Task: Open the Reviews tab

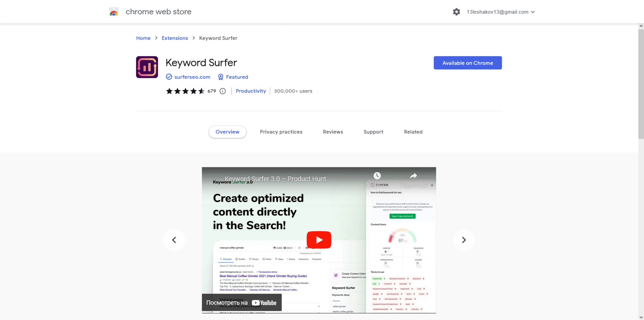Action: pyautogui.click(x=333, y=132)
